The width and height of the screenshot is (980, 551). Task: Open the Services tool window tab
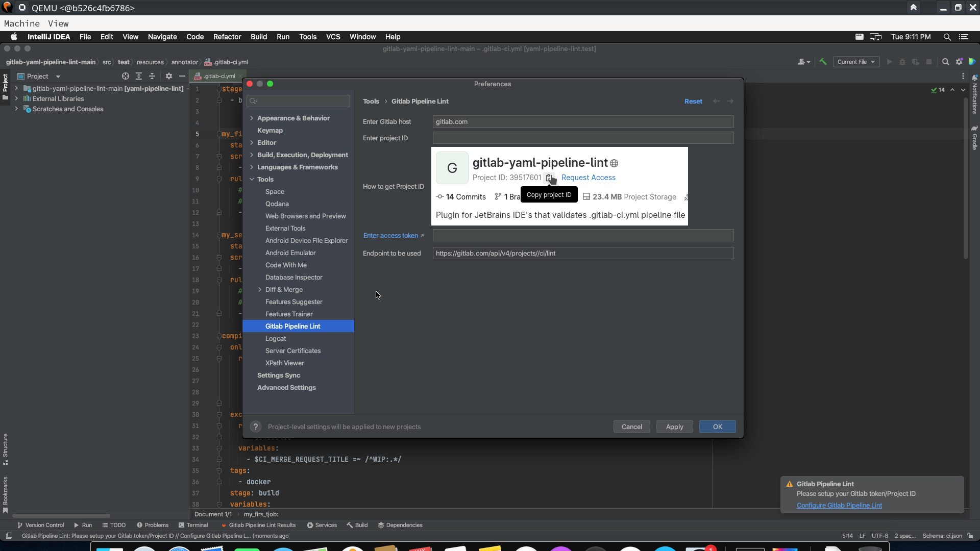[x=325, y=524]
